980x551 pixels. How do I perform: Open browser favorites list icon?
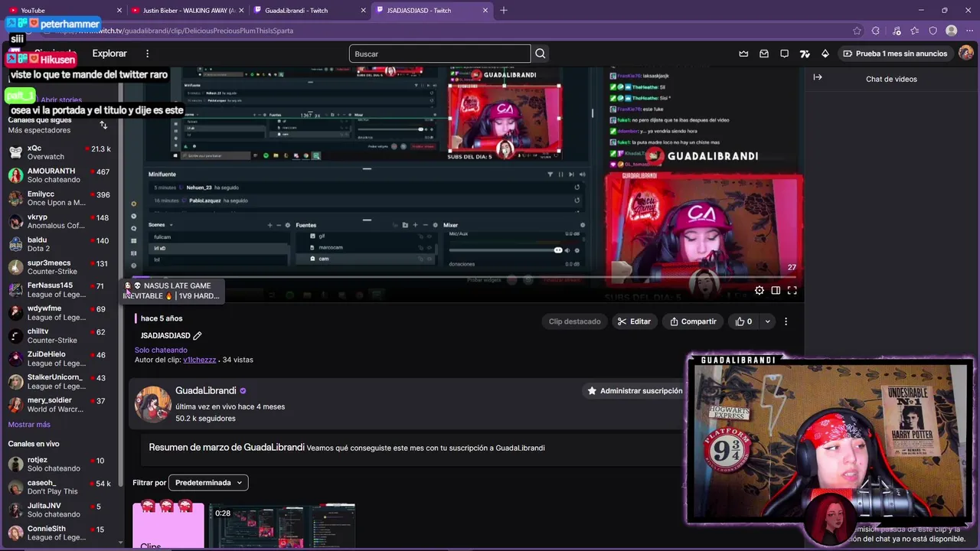[915, 31]
